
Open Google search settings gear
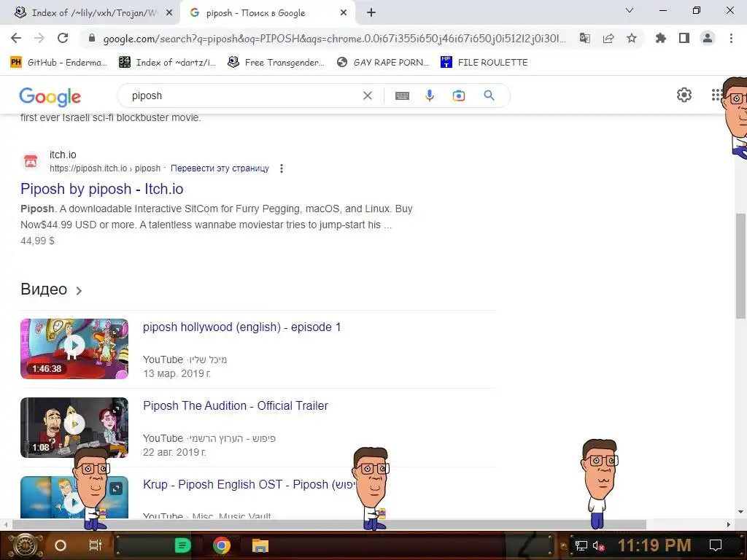pos(684,95)
